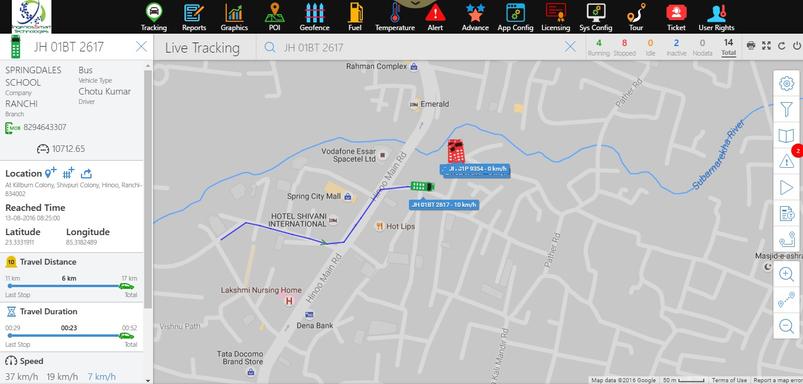
Task: Click the map settings gear icon
Action: click(x=786, y=83)
